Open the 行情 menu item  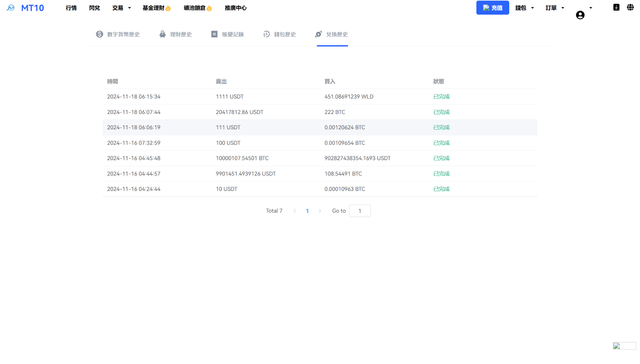click(x=71, y=8)
